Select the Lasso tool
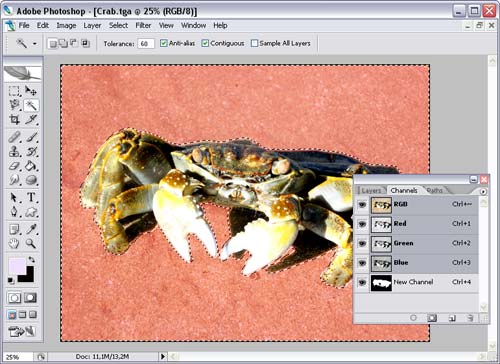Image resolution: width=500 pixels, height=364 pixels. (14, 105)
